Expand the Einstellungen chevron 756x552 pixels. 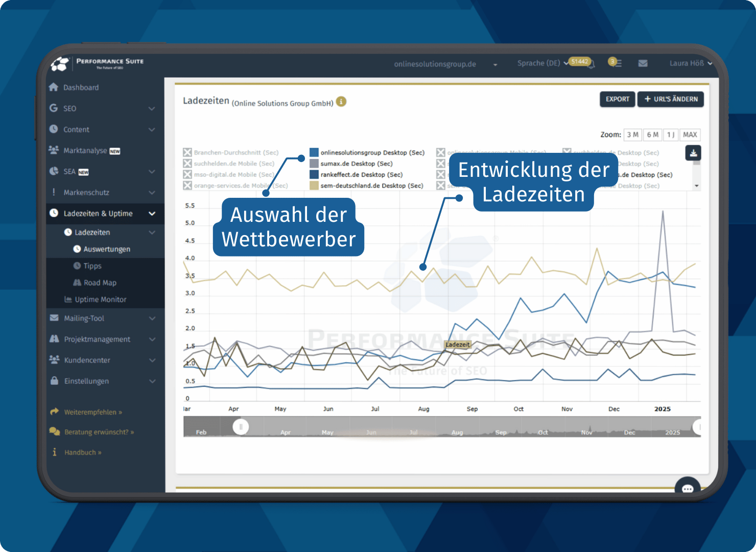pos(152,381)
